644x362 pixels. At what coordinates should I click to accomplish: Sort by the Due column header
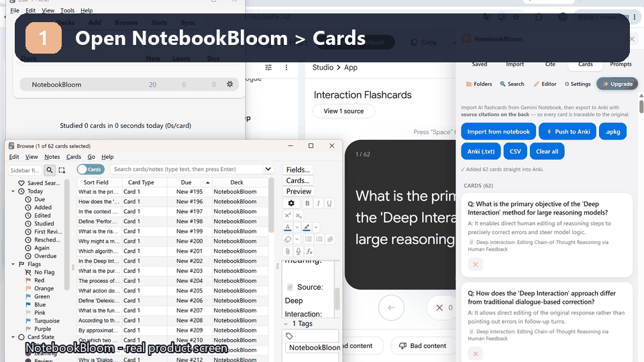click(189, 182)
